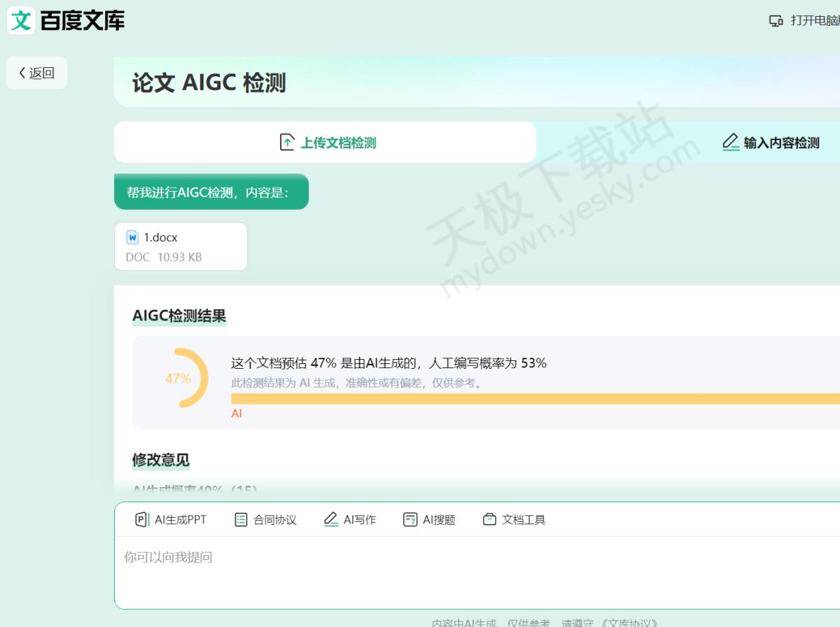Screen dimensions: 840x627
Task: Click the AI写作 pen icon
Action: tap(331, 519)
